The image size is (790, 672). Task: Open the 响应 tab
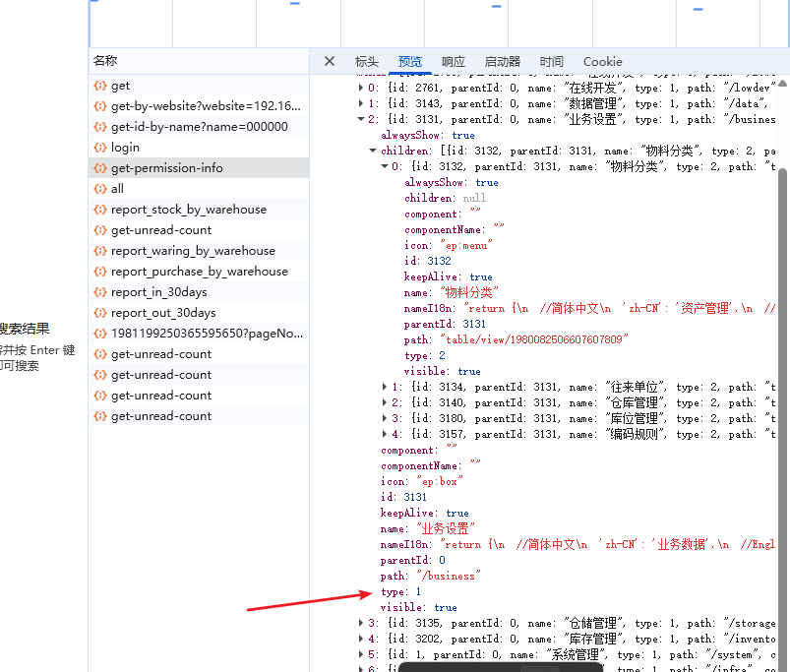tap(454, 61)
